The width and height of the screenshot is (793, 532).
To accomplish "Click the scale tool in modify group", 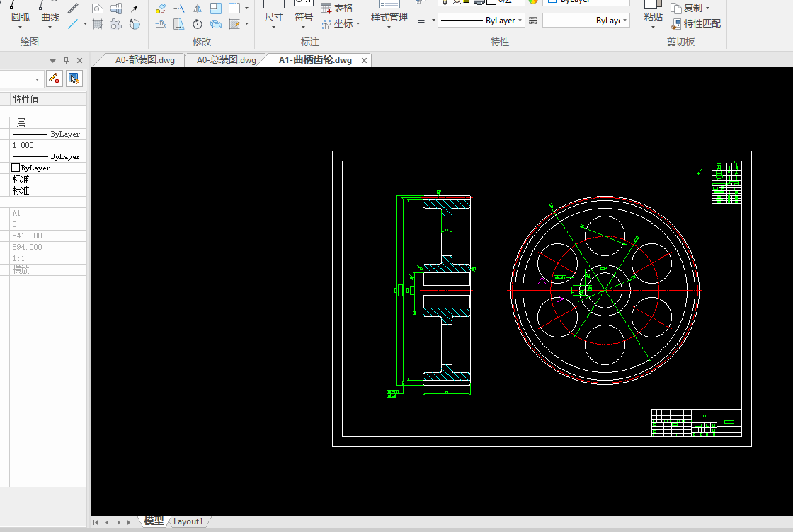I will 216,8.
